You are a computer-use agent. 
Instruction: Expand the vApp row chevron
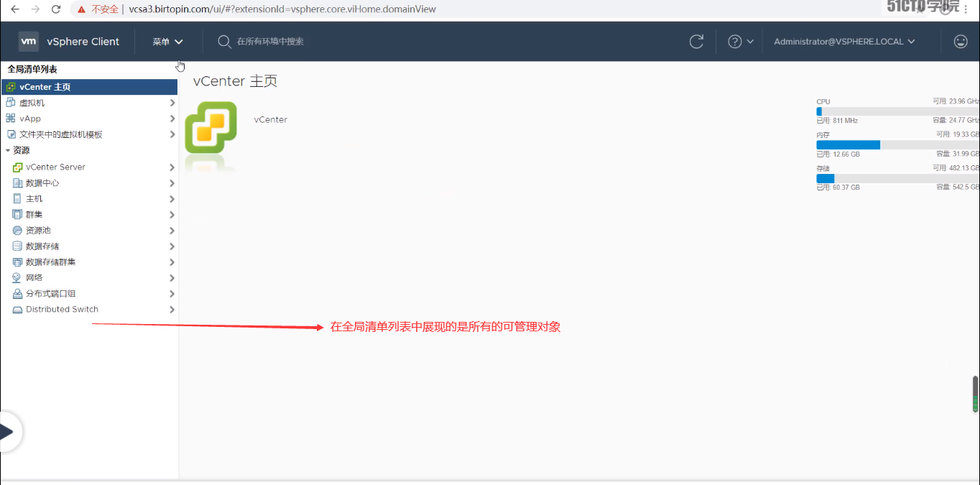172,119
